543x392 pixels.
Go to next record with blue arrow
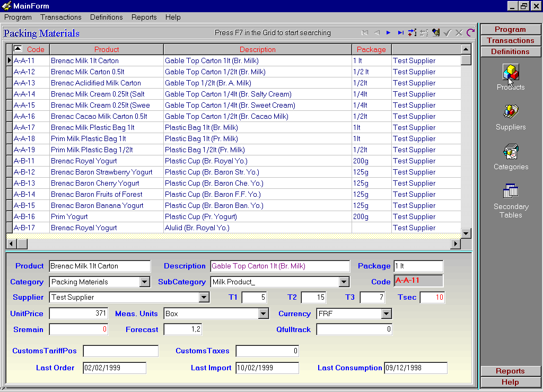389,33
